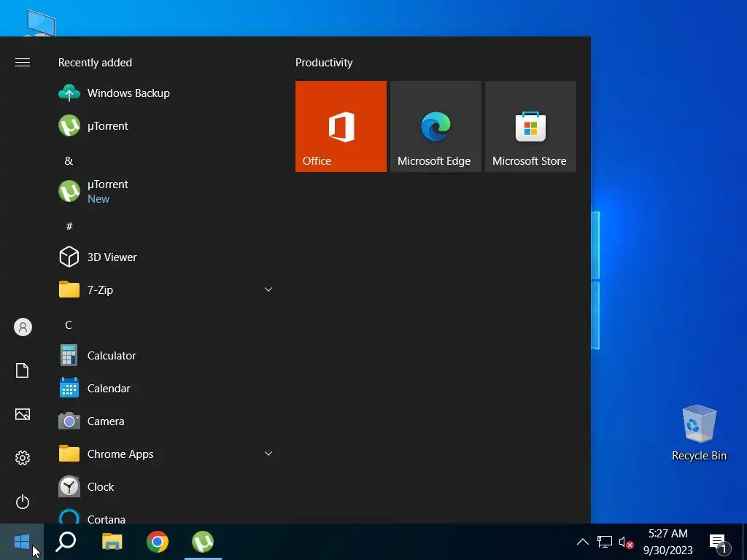Viewport: 747px width, 560px height.
Task: Expand the Start menu hamburger button
Action: point(23,63)
